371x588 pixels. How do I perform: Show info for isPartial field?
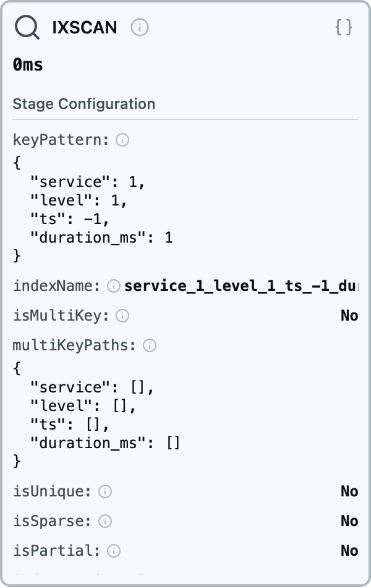(114, 550)
